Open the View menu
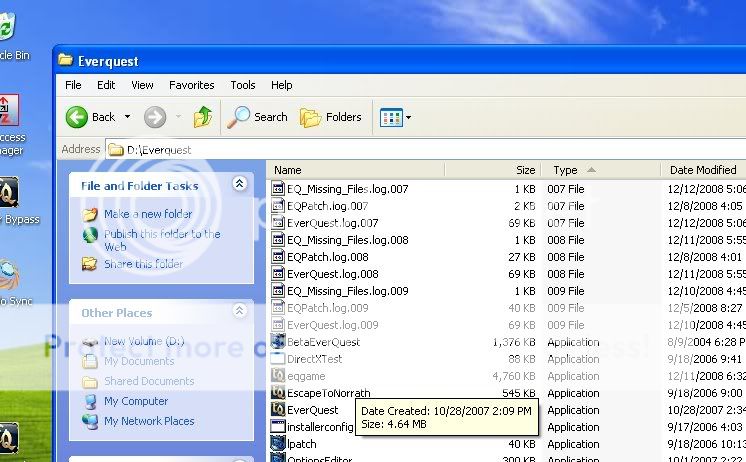Image resolution: width=746 pixels, height=462 pixels. pos(142,85)
